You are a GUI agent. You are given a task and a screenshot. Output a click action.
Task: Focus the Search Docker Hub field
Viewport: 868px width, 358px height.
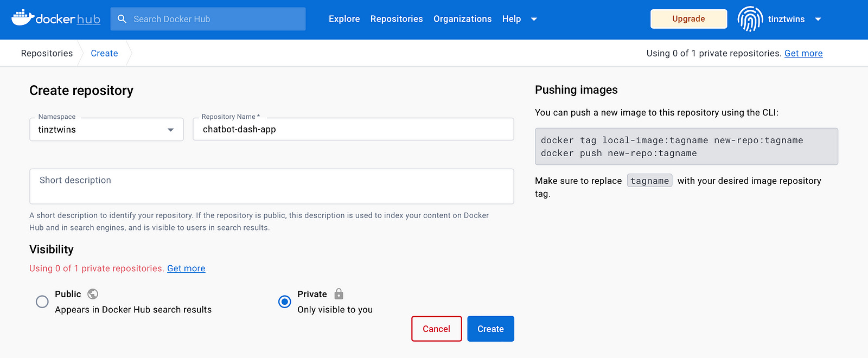[208, 19]
